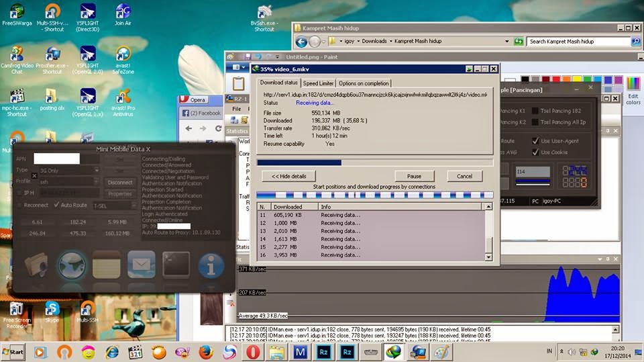
Task: Click Hide details button in download dialog
Action: (x=289, y=176)
